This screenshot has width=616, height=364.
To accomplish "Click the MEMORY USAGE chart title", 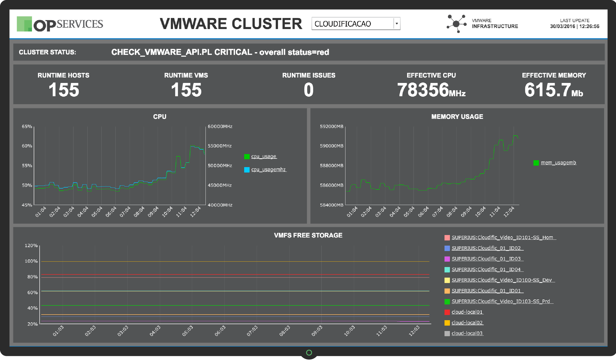I will tap(457, 117).
